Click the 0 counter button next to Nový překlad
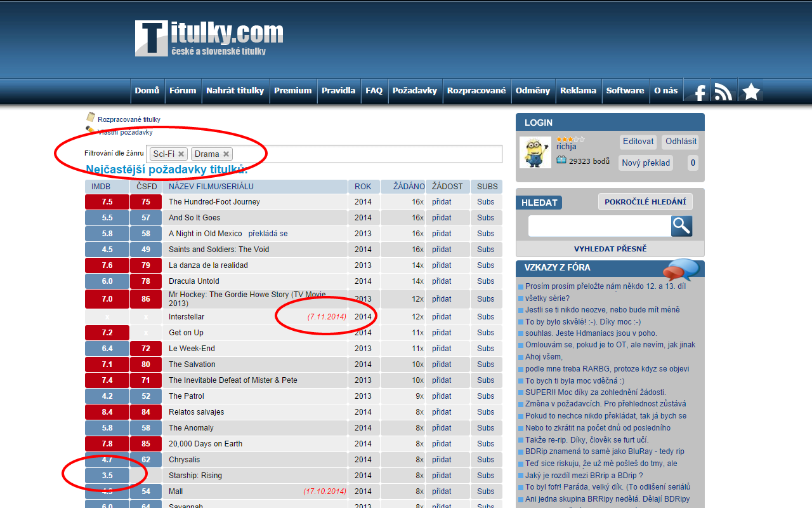 693,163
